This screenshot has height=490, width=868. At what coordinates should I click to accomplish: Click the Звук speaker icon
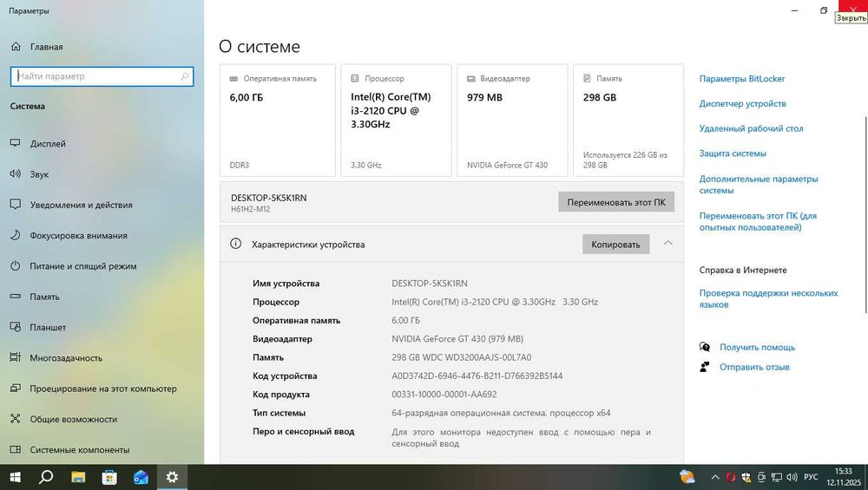[16, 173]
